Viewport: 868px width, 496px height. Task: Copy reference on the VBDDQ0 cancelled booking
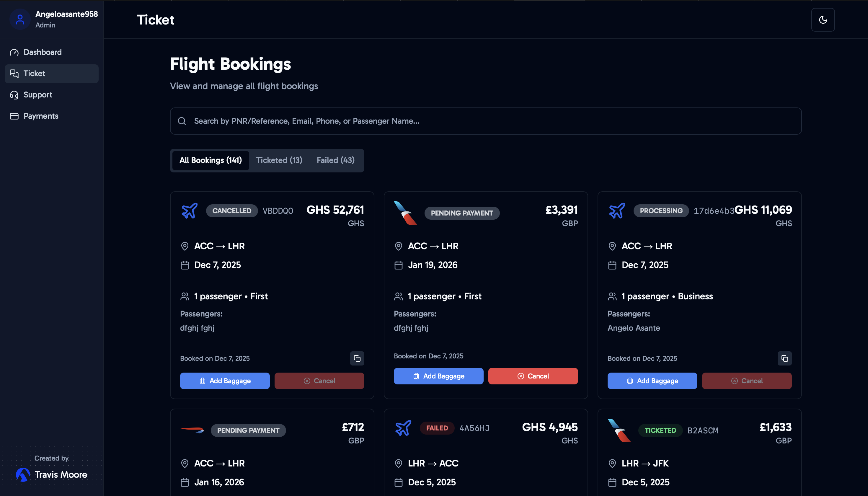(x=357, y=358)
